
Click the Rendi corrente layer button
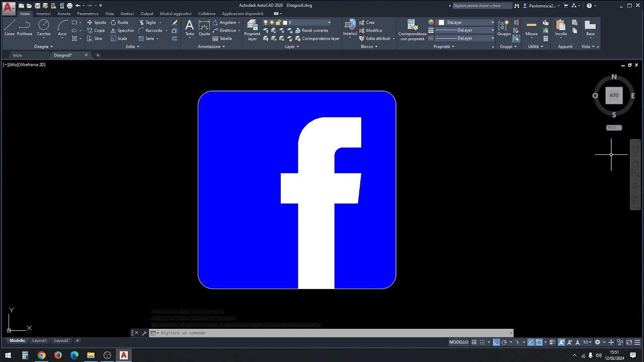(311, 31)
